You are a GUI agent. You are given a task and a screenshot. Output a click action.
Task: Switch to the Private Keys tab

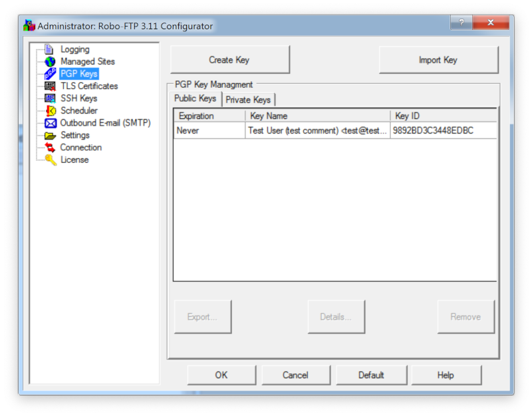pyautogui.click(x=248, y=100)
